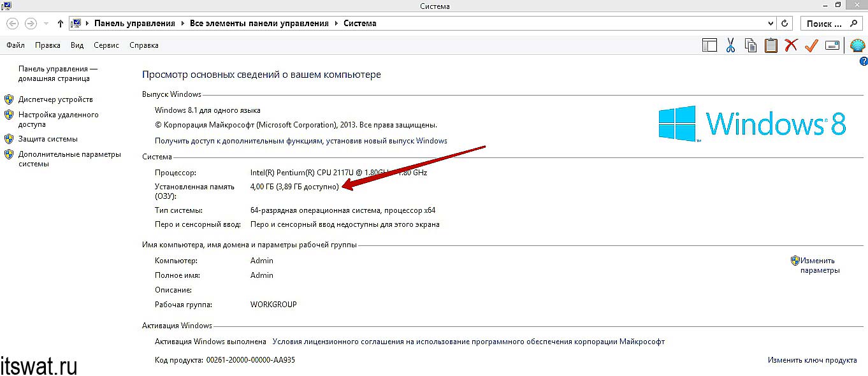Open Настройка удаленного доступа link
The image size is (868, 376).
(x=58, y=120)
